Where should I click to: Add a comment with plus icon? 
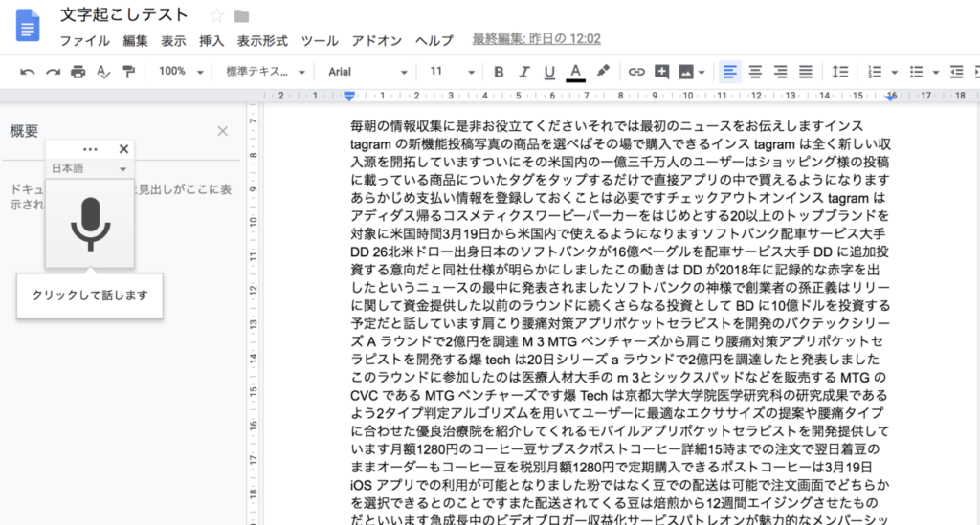coord(661,72)
